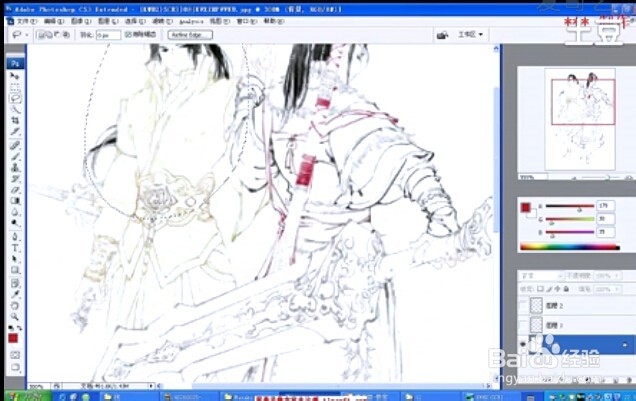
Task: Click the Navigator preview thumbnail
Action: click(x=580, y=119)
